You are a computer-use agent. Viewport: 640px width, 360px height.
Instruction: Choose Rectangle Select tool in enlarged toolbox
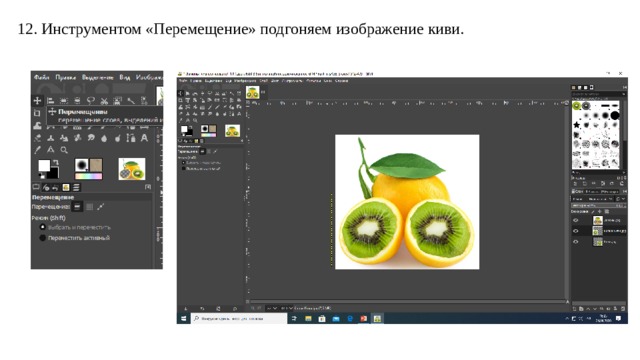click(64, 100)
